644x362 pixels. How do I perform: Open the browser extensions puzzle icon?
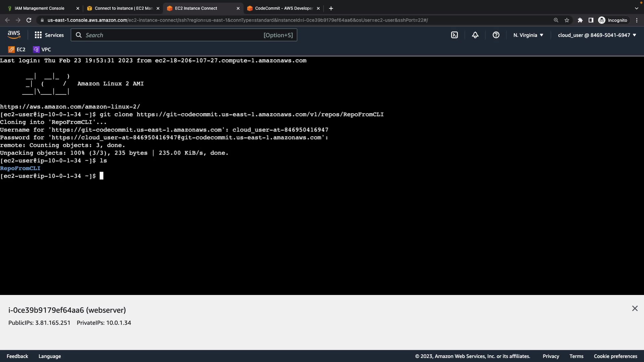click(x=580, y=20)
